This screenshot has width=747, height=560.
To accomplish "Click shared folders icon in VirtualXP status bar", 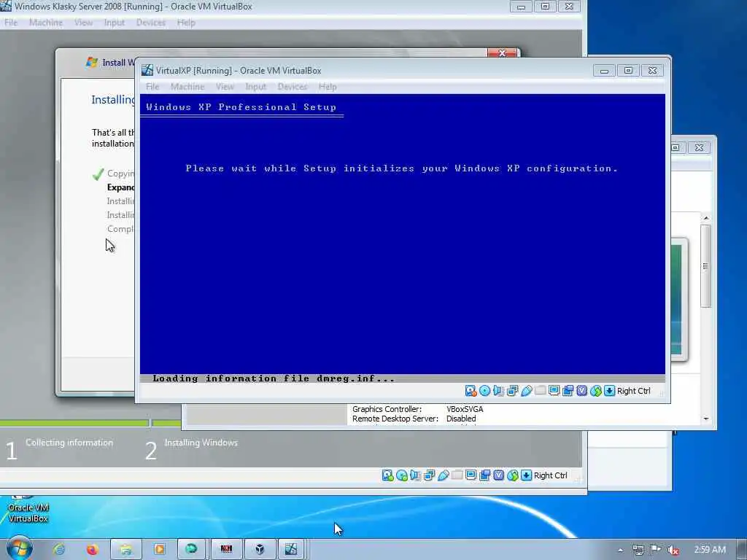I will pyautogui.click(x=540, y=391).
